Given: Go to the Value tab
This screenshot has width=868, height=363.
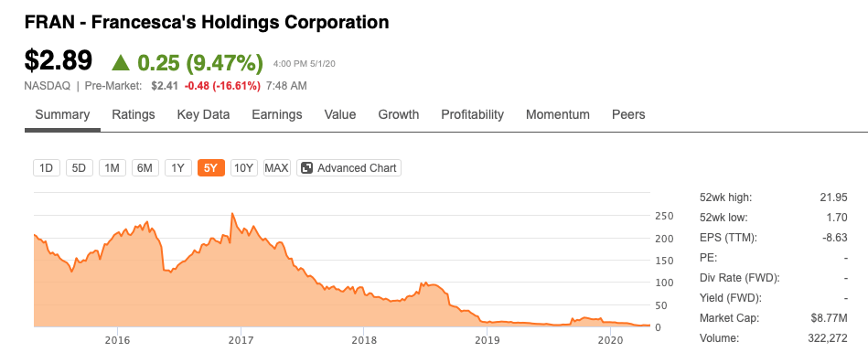Looking at the screenshot, I should click(340, 114).
